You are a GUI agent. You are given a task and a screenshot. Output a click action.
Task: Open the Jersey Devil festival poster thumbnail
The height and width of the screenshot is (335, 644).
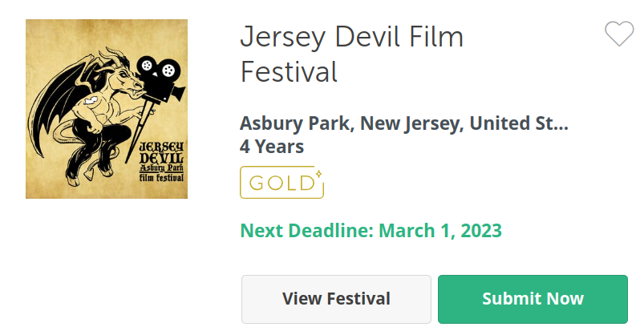107,109
